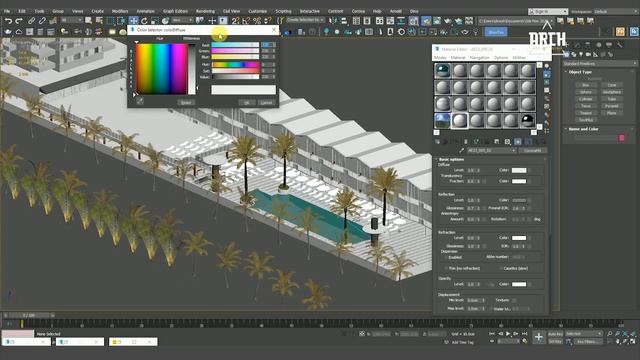Click the Rectangular Selection Region icon

coord(110,20)
